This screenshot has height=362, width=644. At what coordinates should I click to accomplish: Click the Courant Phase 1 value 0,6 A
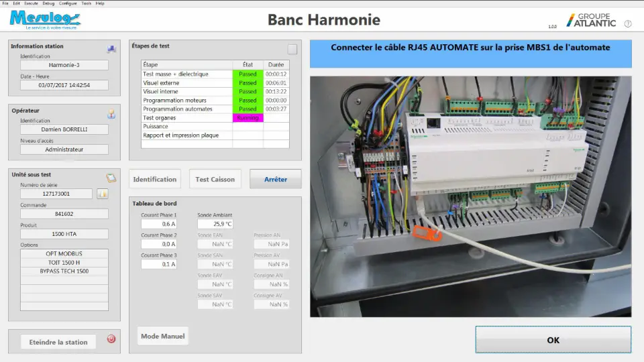click(159, 224)
